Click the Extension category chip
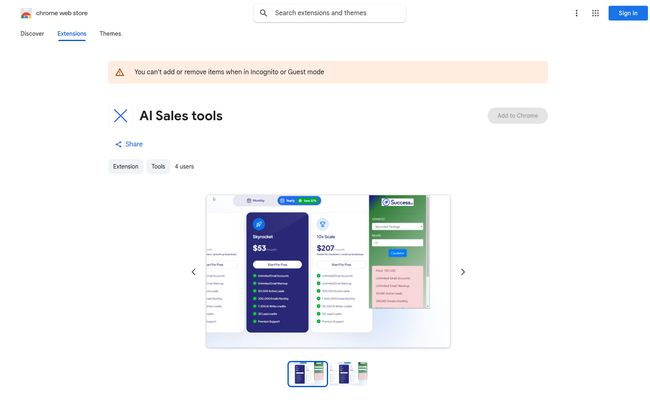The image size is (650, 414). (x=126, y=167)
